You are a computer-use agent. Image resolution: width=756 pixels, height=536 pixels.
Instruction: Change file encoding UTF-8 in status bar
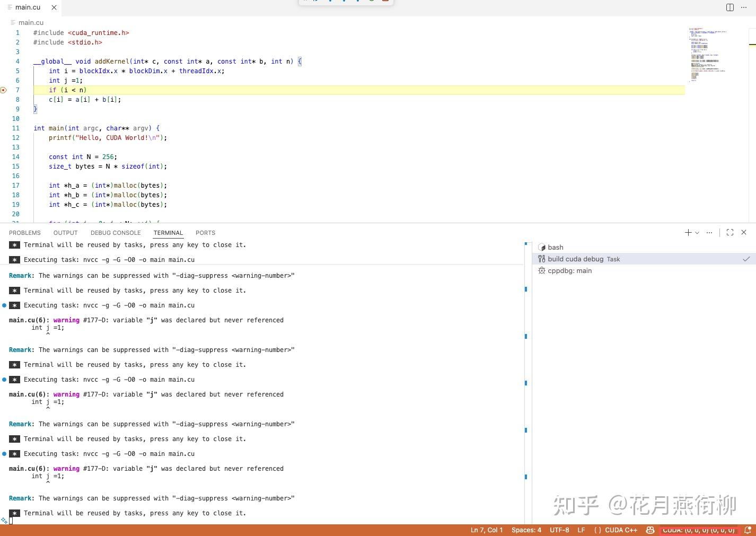(559, 530)
